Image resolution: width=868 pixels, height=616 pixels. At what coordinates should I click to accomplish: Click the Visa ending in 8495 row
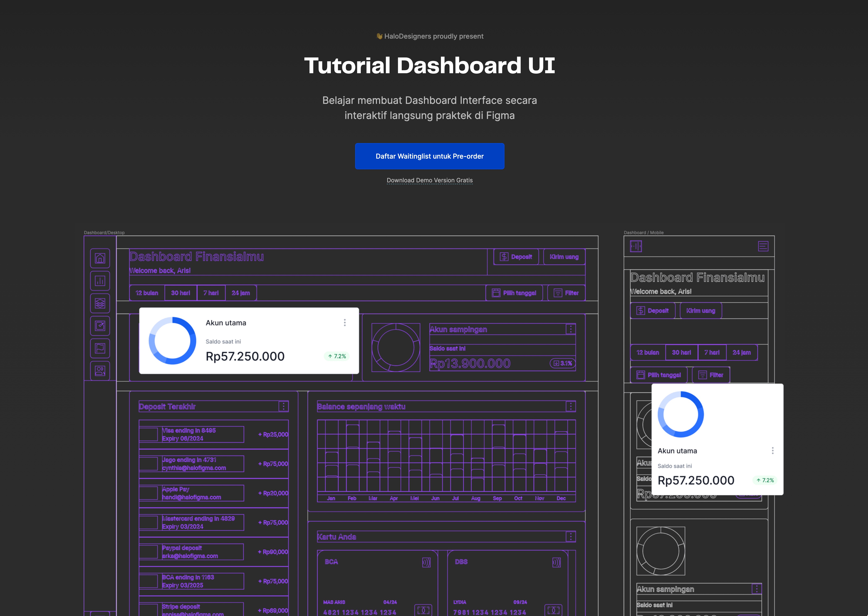pos(214,434)
